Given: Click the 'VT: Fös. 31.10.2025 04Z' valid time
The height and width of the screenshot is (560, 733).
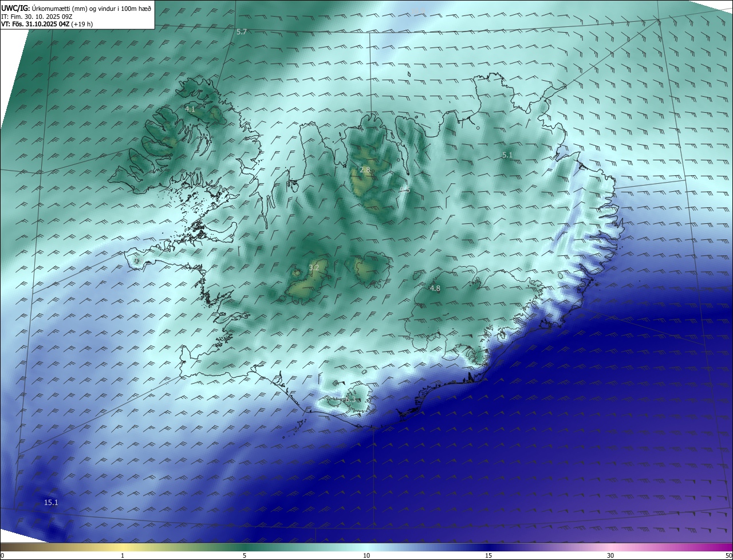Looking at the screenshot, I should [36, 24].
